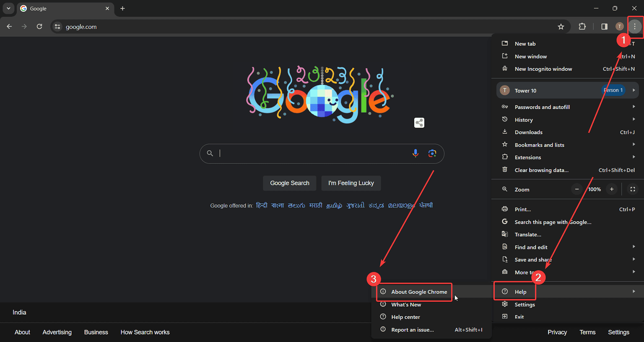
Task: Switch Google to বাংলা language
Action: [278, 205]
